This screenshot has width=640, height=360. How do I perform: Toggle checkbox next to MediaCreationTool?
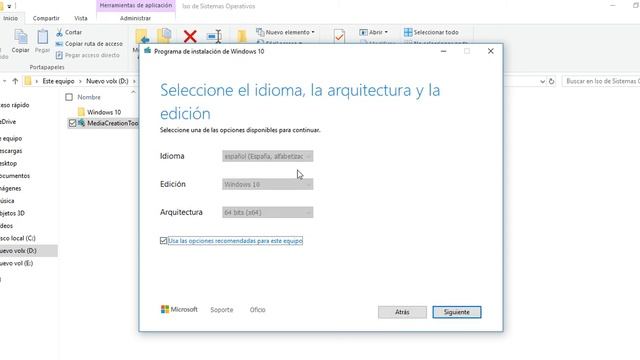[72, 123]
